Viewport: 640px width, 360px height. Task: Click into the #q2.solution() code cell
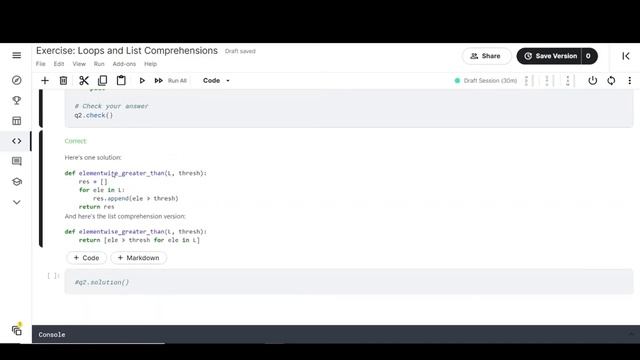pos(349,282)
